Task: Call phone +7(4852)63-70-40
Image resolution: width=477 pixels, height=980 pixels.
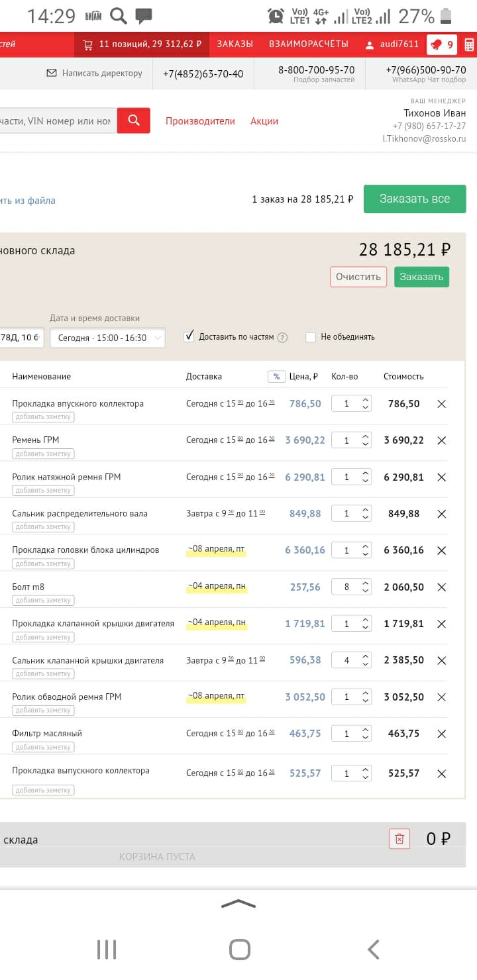Action: click(203, 74)
